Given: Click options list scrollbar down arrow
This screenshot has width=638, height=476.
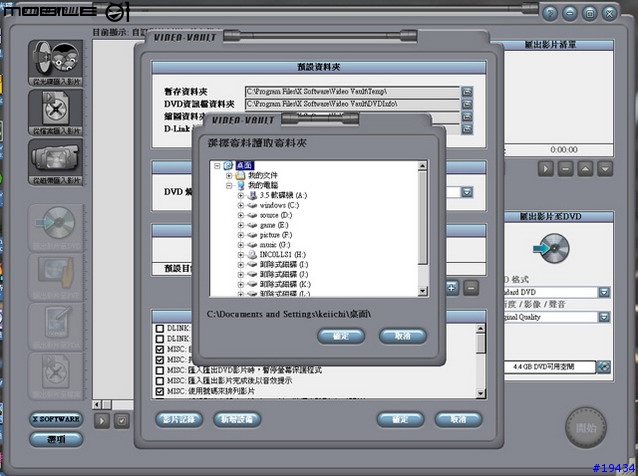Looking at the screenshot, I should [481, 393].
